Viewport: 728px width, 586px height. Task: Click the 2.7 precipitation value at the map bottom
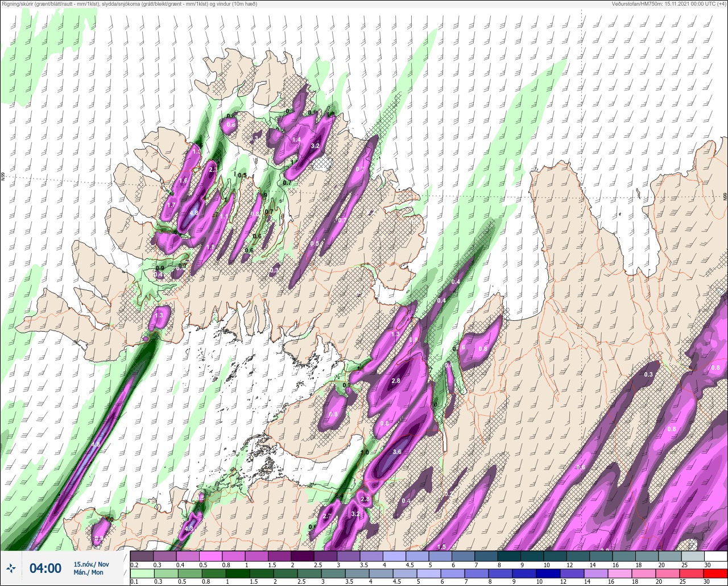[327, 517]
